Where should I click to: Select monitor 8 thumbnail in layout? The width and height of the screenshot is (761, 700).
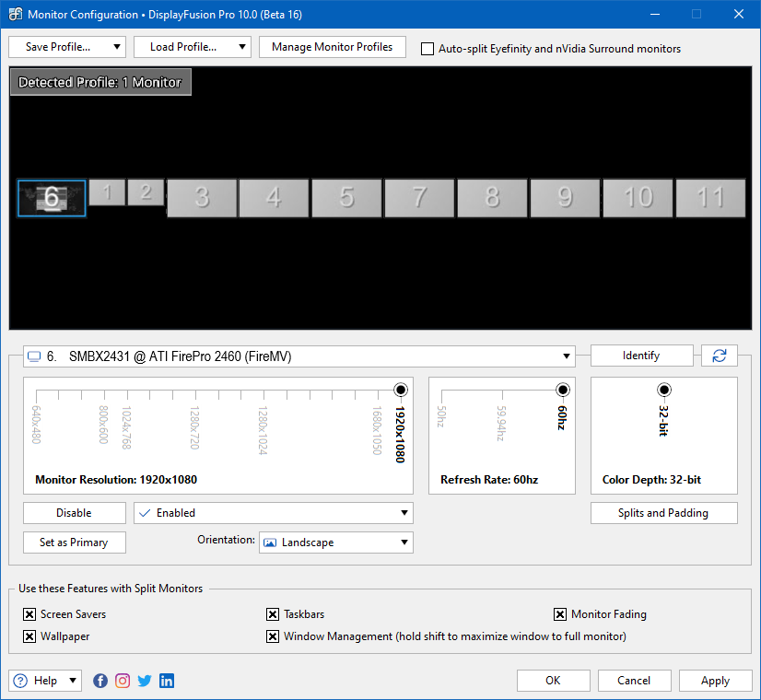pyautogui.click(x=492, y=198)
